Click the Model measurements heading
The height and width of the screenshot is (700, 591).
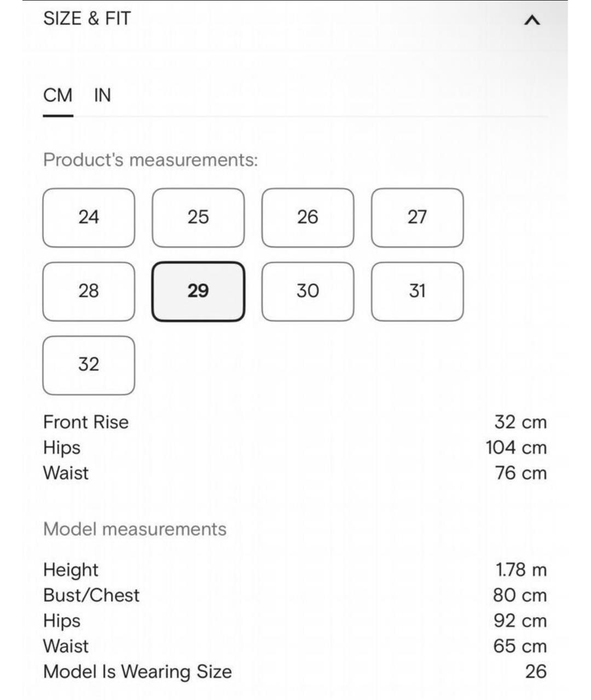point(135,529)
